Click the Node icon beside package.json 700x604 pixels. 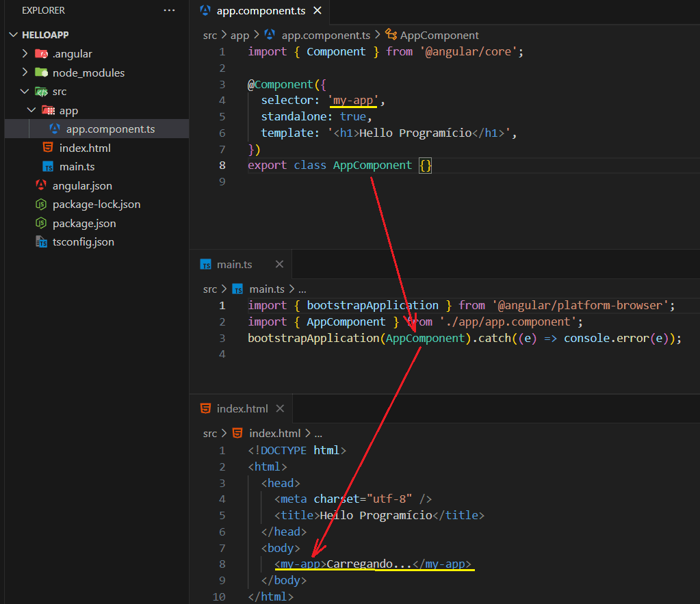(x=41, y=223)
